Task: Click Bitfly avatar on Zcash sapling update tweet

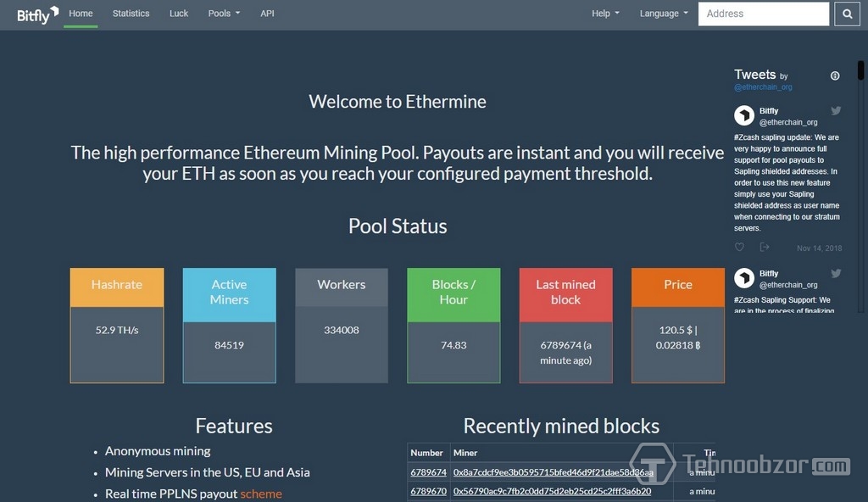Action: click(744, 116)
